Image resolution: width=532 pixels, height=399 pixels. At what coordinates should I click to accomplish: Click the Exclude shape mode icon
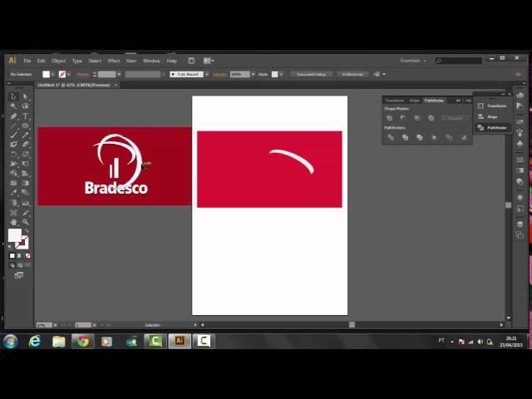431,118
